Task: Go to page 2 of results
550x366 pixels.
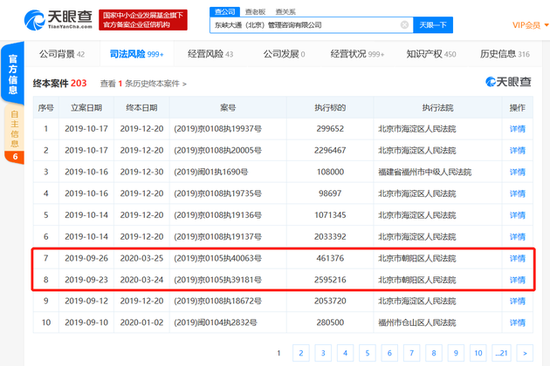Action: [x=301, y=353]
